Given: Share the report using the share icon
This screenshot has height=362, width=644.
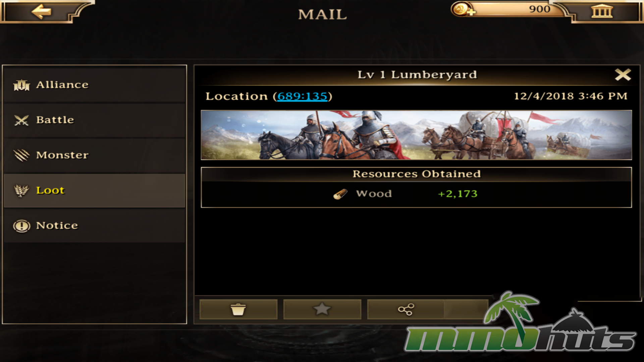Looking at the screenshot, I should (x=406, y=309).
